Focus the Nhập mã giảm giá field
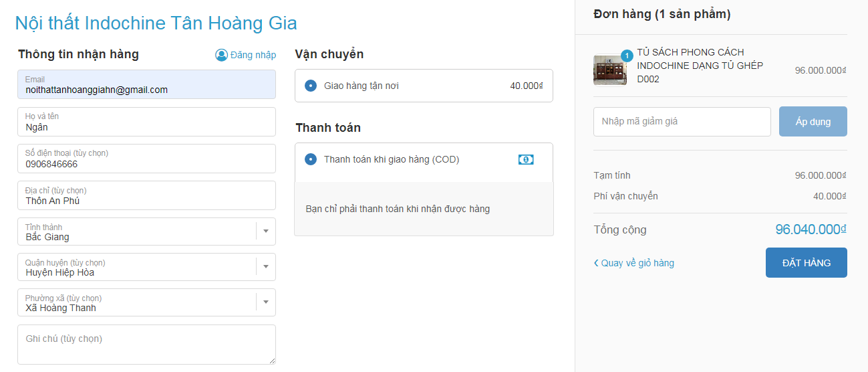Screen dimensions: 868x372 coord(682,122)
